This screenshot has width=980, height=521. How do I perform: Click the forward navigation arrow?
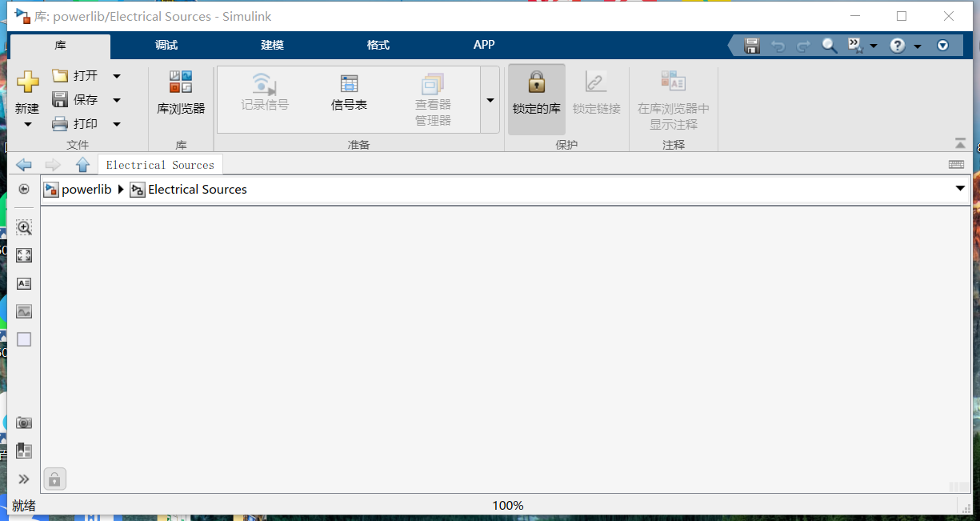click(53, 165)
